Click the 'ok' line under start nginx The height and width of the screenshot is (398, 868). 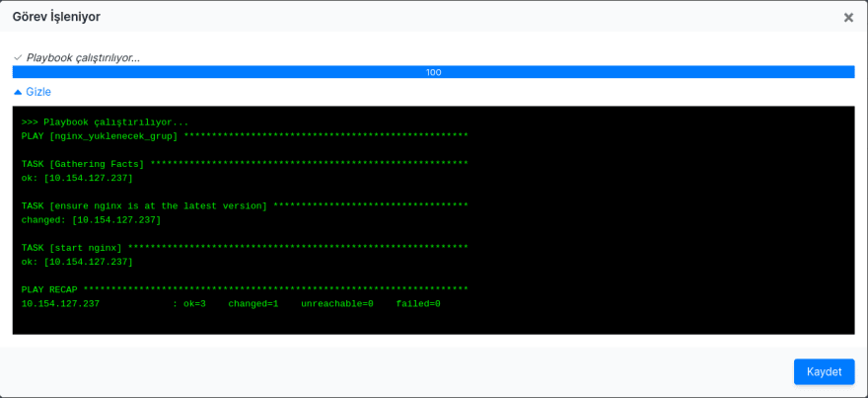tap(77, 262)
